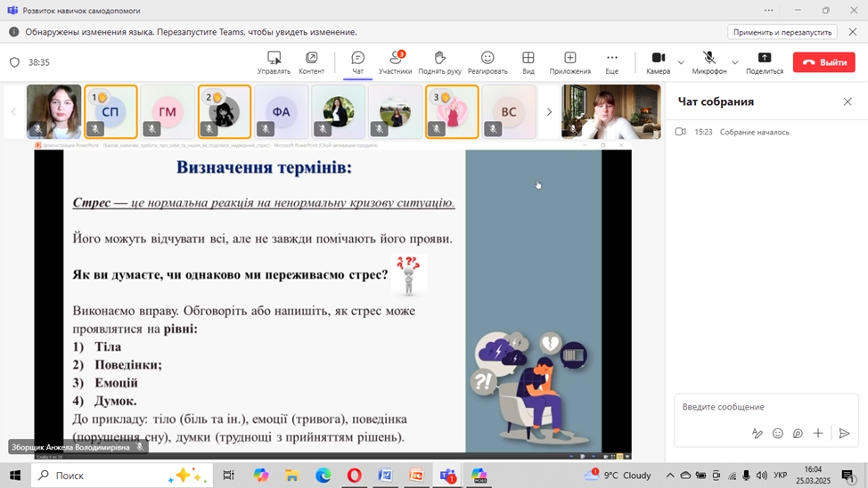
Task: Click Применить и перезапустить button
Action: pyautogui.click(x=782, y=32)
